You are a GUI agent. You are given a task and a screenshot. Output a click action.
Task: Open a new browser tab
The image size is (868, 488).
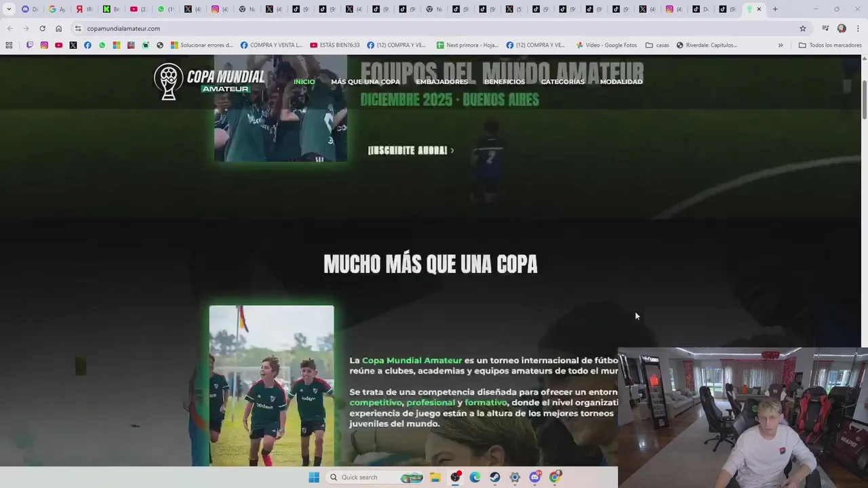(x=775, y=9)
